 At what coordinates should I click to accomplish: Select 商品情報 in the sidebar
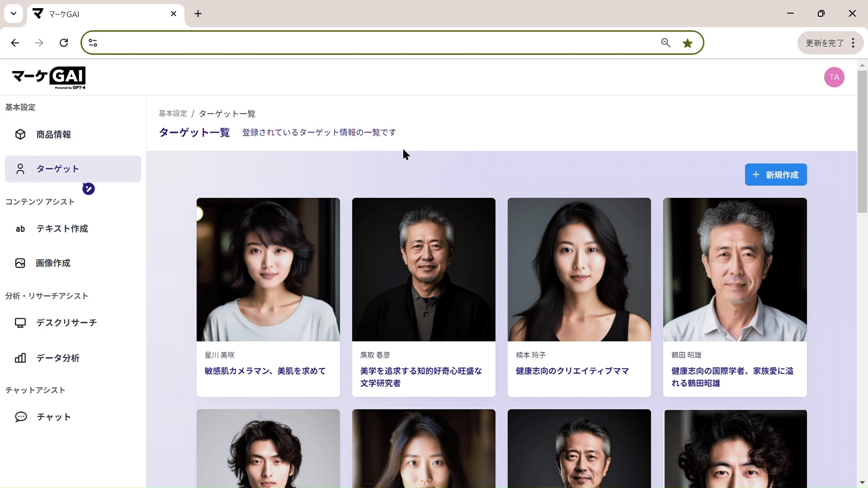click(x=73, y=135)
